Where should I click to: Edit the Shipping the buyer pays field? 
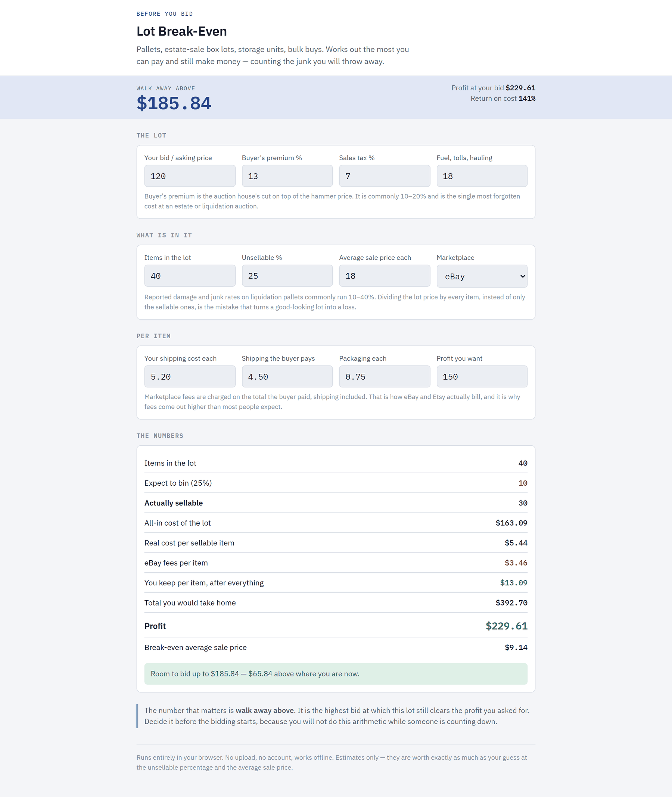(x=287, y=377)
